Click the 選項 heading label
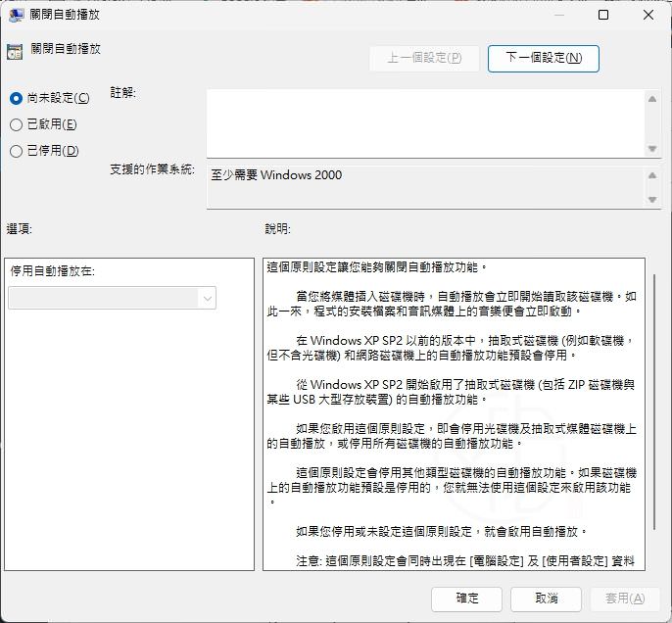Screen dimensions: 672x623 point(20,229)
